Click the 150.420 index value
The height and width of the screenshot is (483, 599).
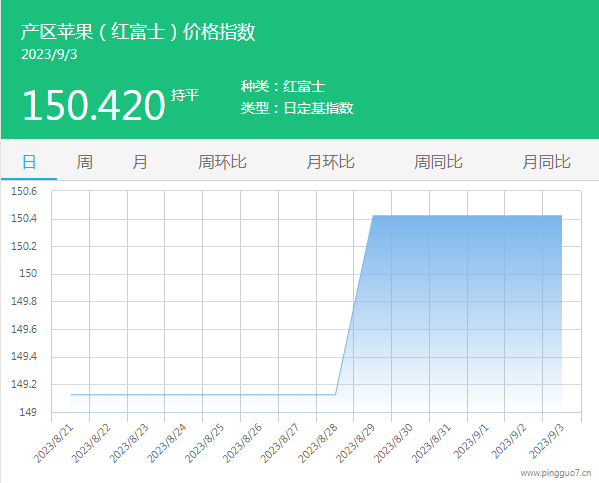click(x=94, y=105)
